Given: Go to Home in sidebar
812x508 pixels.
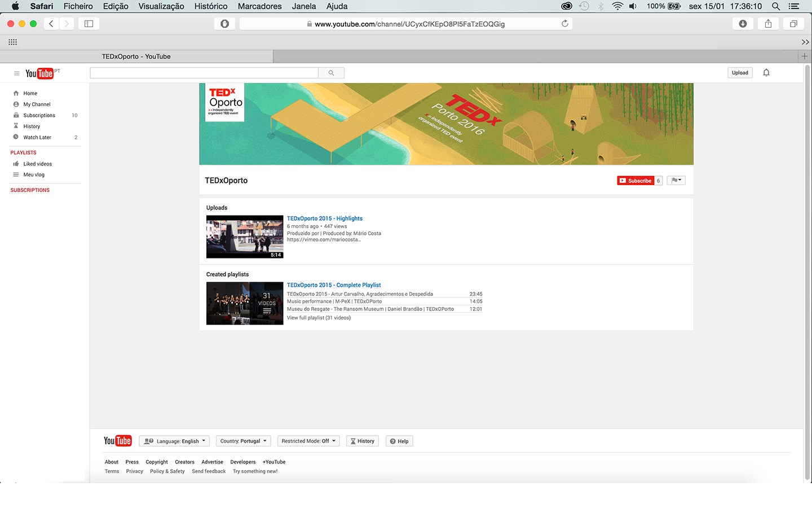Looking at the screenshot, I should point(30,93).
